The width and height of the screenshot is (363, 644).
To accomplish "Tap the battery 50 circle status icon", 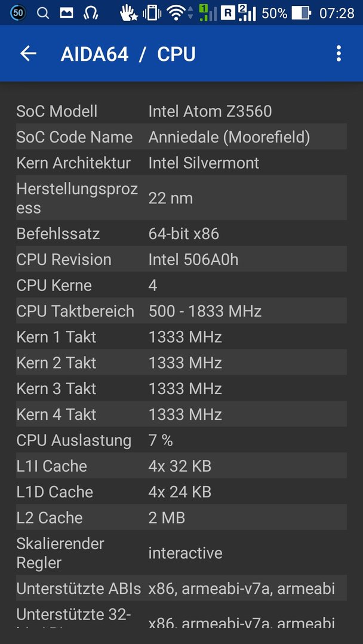I will pyautogui.click(x=17, y=13).
